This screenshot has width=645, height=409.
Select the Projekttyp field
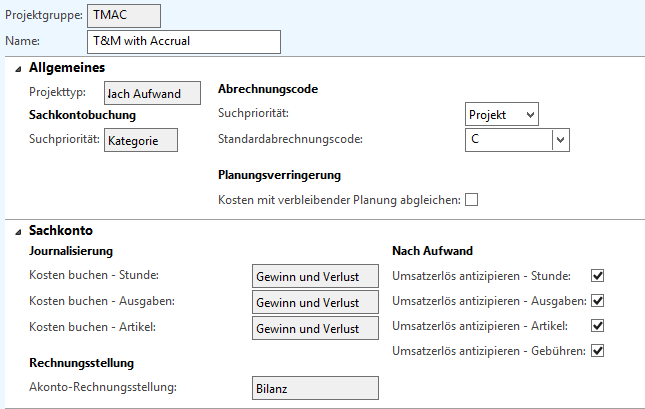coord(152,93)
